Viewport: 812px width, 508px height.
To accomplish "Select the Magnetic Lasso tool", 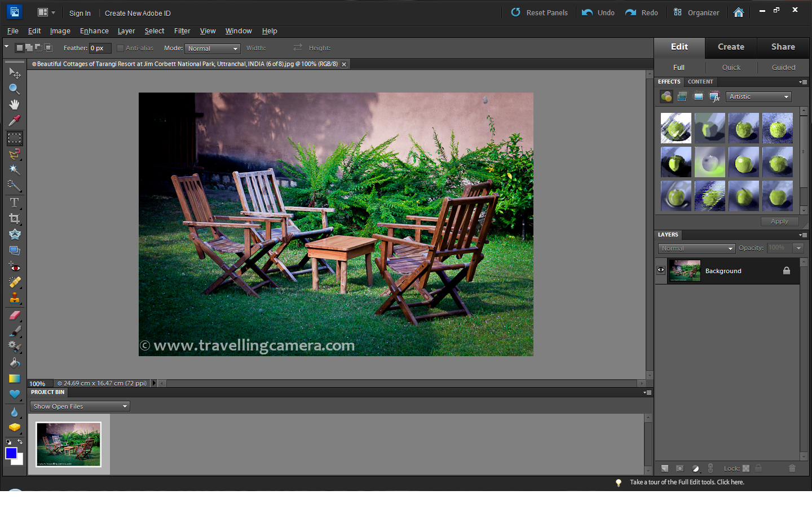I will point(15,154).
